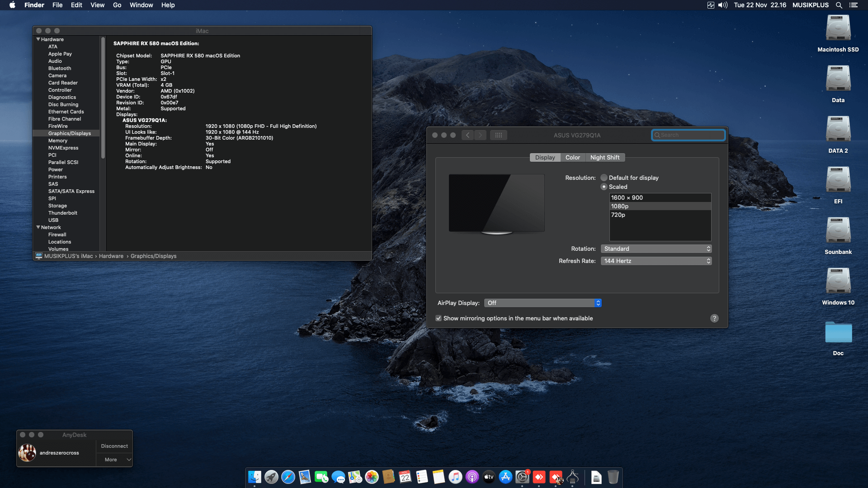The height and width of the screenshot is (488, 868).
Task: Open the Macintosh SSD drive icon
Action: click(x=838, y=28)
